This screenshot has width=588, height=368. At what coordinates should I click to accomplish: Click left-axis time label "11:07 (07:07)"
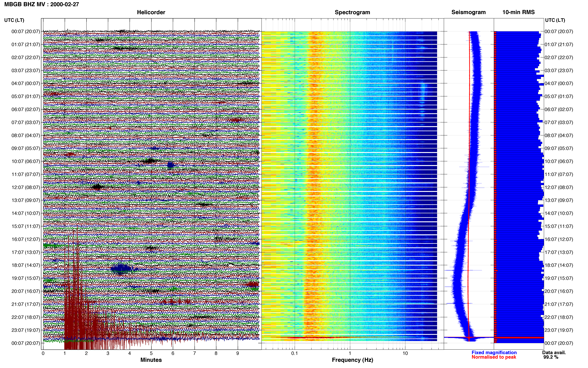click(26, 174)
